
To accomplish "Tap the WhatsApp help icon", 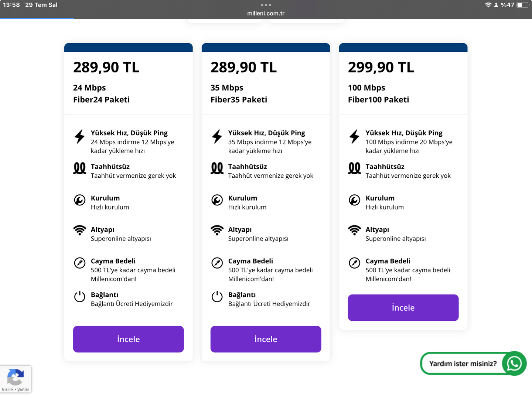I will coord(514,364).
